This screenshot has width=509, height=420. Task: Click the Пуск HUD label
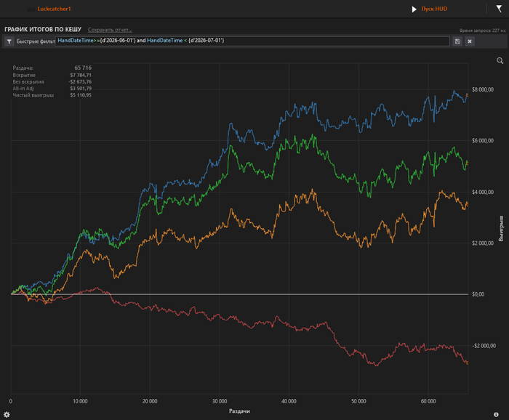pyautogui.click(x=434, y=9)
